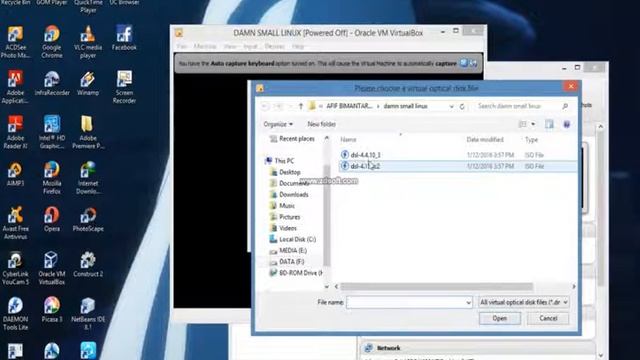Click the New folder button
Viewport: 640px width, 360px height.
tap(322, 124)
